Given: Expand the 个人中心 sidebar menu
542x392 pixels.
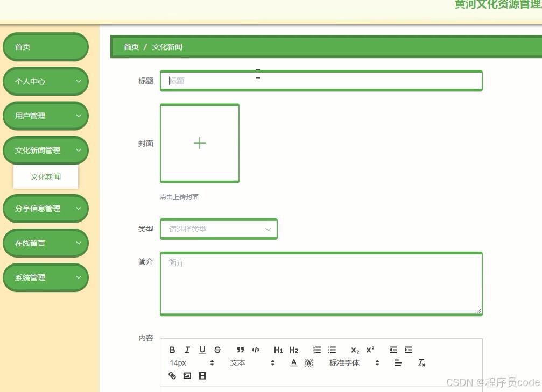Looking at the screenshot, I should tap(46, 82).
